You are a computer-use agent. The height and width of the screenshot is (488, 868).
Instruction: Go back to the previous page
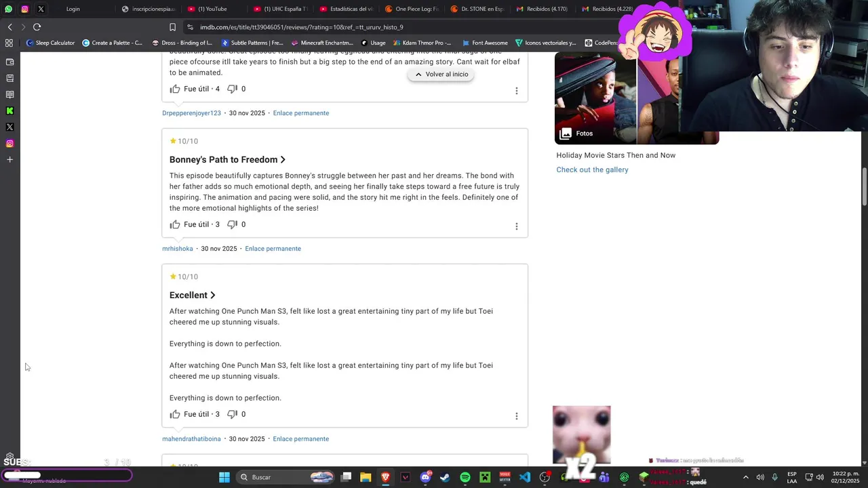click(9, 27)
